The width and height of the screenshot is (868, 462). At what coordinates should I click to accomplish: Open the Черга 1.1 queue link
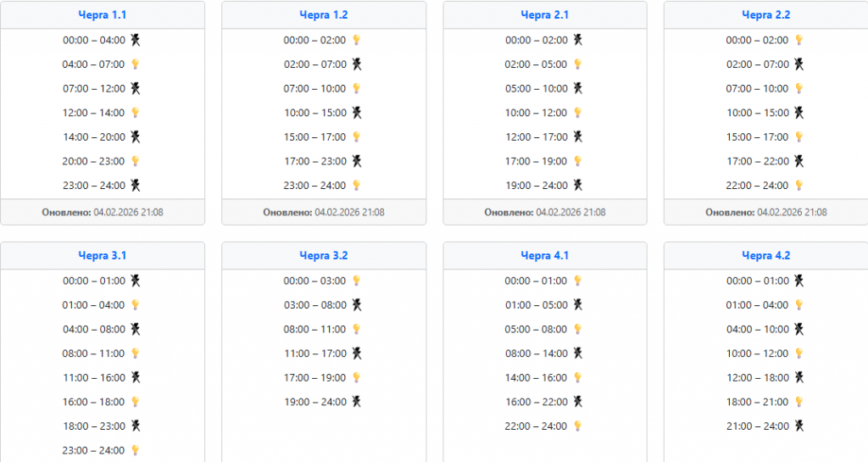pos(102,14)
